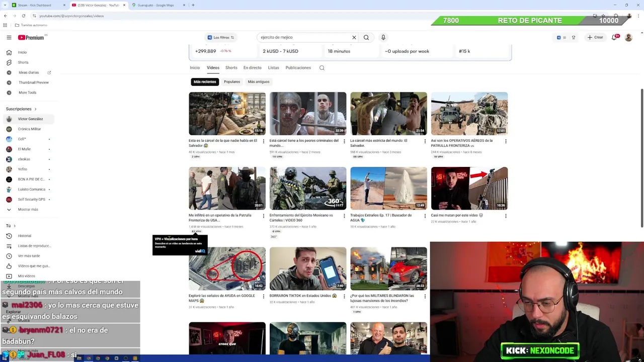Open the Chrome three-dot menu
This screenshot has height=362, width=644.
tap(638, 16)
